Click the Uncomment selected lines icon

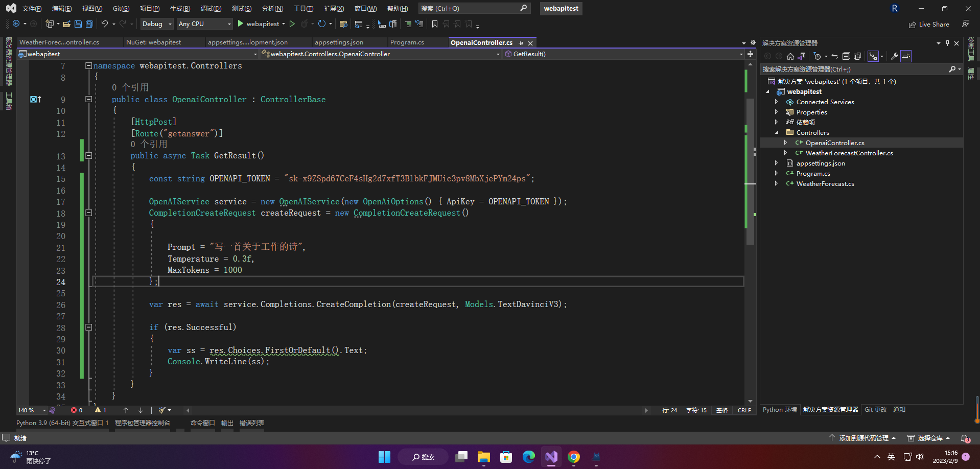419,24
